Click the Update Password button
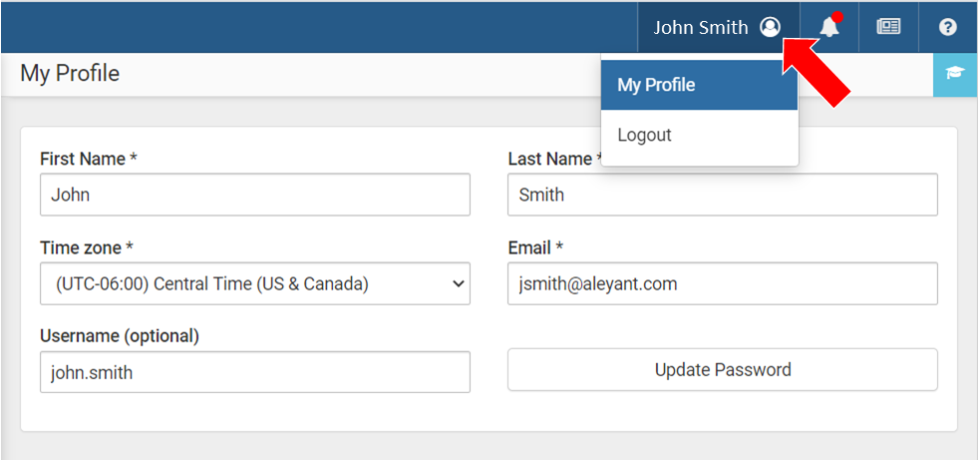This screenshot has width=980, height=460. [723, 370]
